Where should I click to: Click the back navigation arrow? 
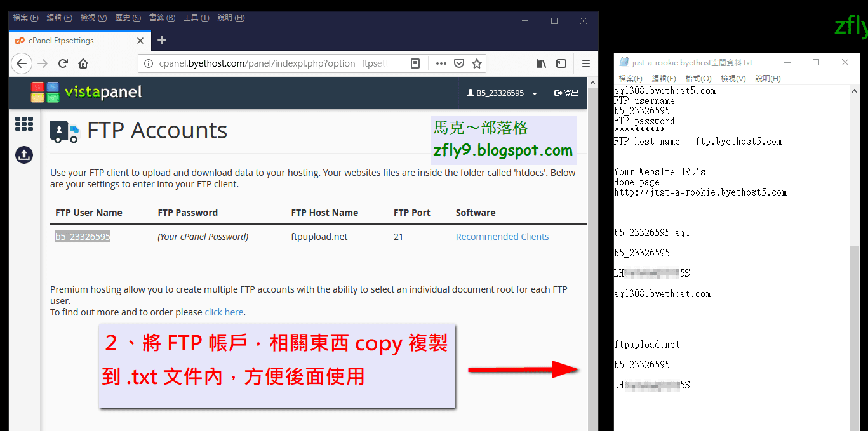point(21,63)
